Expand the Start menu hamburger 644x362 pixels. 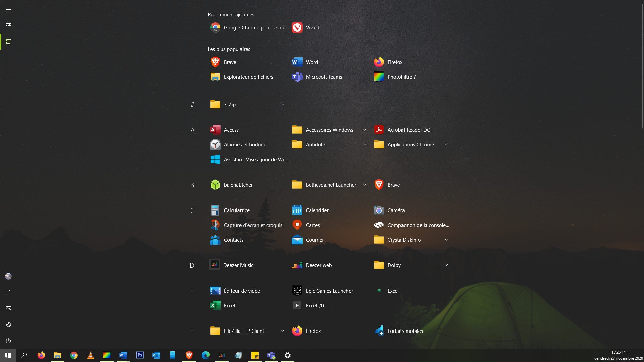[x=8, y=10]
